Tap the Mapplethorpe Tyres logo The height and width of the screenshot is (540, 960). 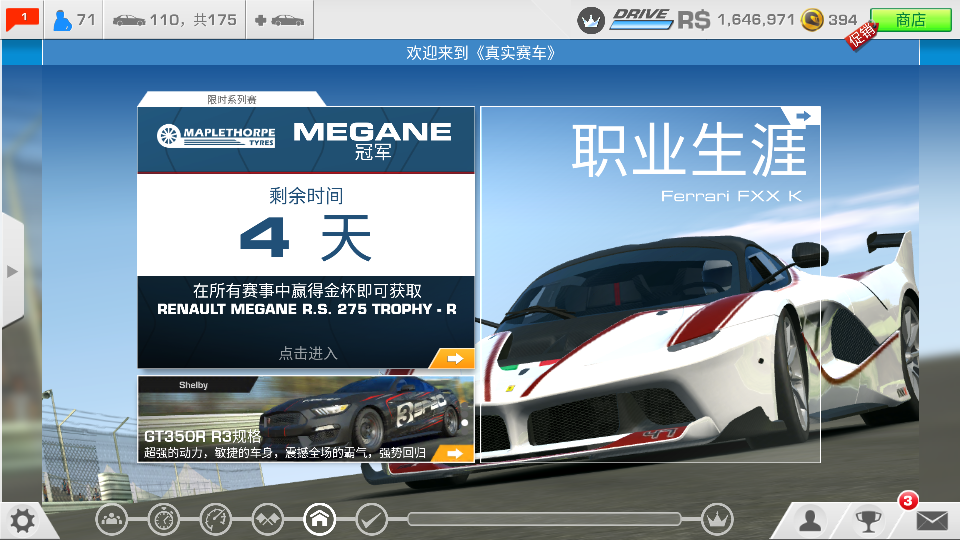[x=216, y=136]
